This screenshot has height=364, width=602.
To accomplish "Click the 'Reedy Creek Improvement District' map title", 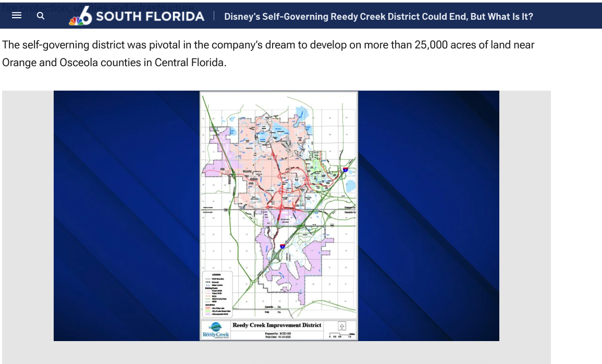I will [277, 325].
